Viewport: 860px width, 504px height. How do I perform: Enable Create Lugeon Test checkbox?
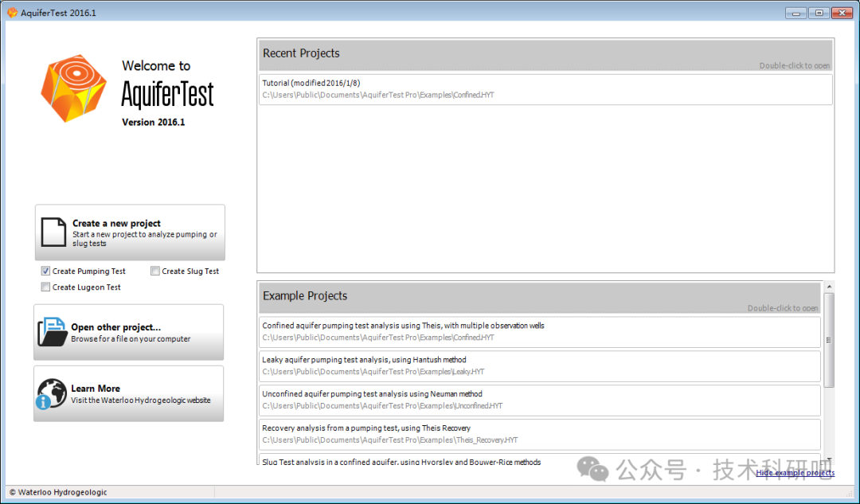[45, 287]
